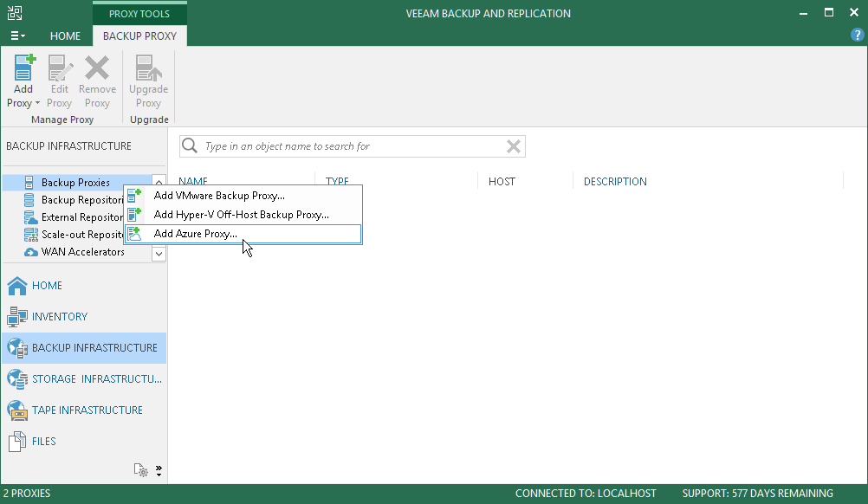Click the Veeam application logo icon
The image size is (868, 504).
15,13
